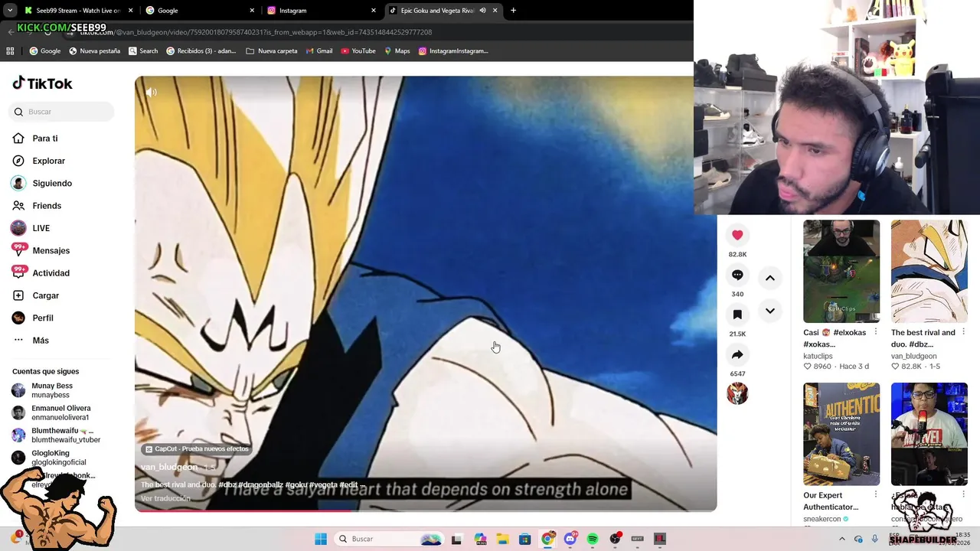Open the Search bookmark
Image resolution: width=980 pixels, height=551 pixels.
pos(143,51)
